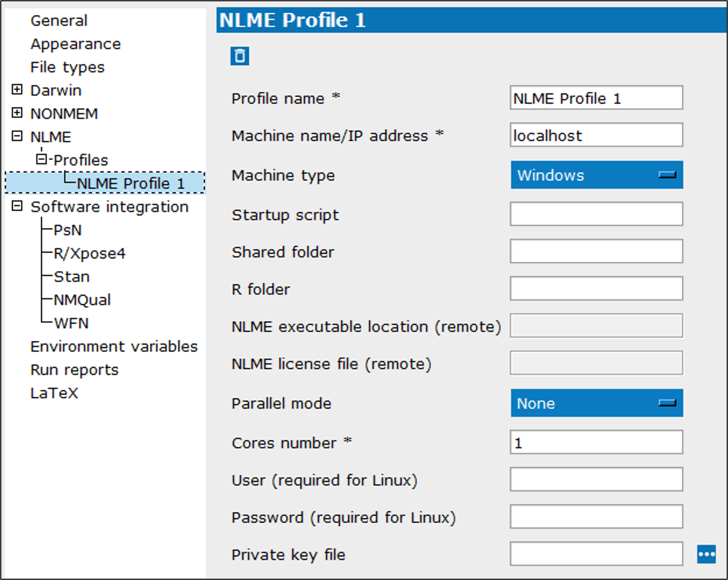Viewport: 728px width, 580px height.
Task: Collapse the Profiles tree node
Action: (x=41, y=159)
